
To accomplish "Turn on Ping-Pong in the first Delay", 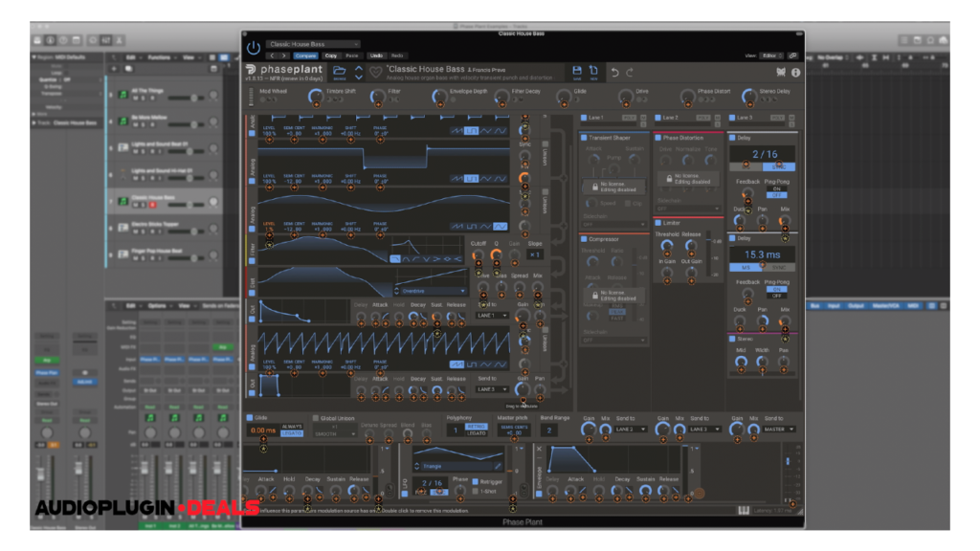I will tap(776, 189).
